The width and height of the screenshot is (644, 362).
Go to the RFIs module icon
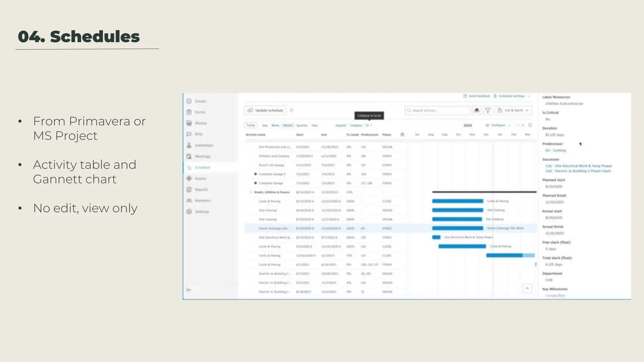pos(189,134)
